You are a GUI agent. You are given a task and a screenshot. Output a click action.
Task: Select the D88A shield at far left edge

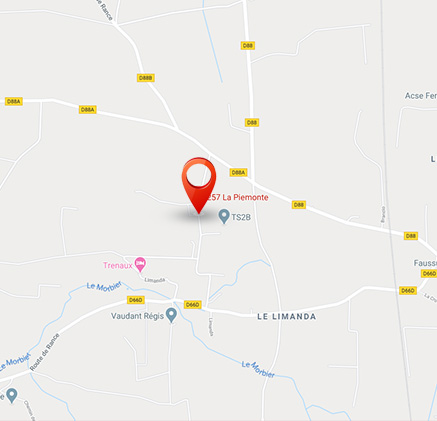pos(14,101)
